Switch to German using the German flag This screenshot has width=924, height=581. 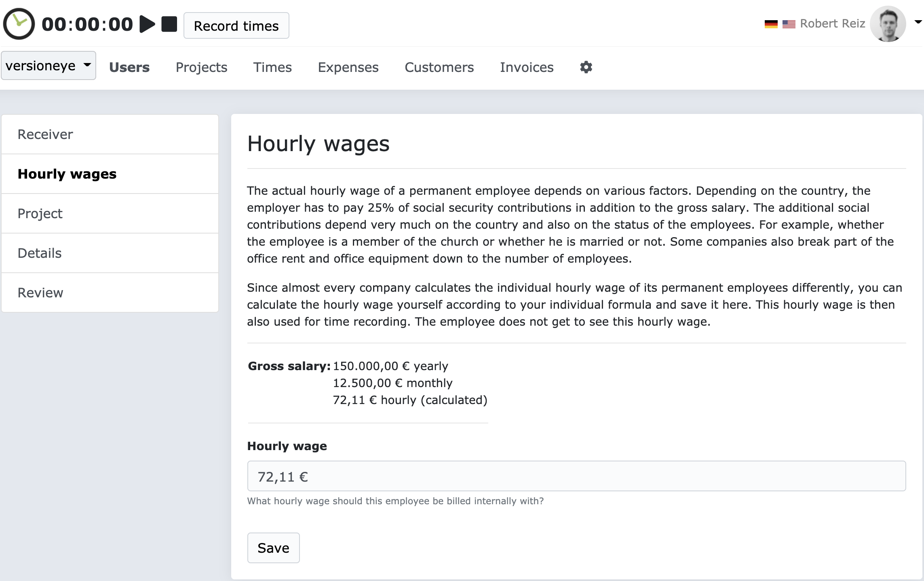771,23
